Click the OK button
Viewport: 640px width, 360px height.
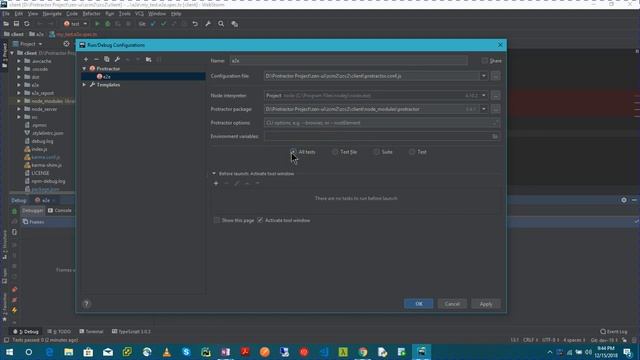pos(419,304)
